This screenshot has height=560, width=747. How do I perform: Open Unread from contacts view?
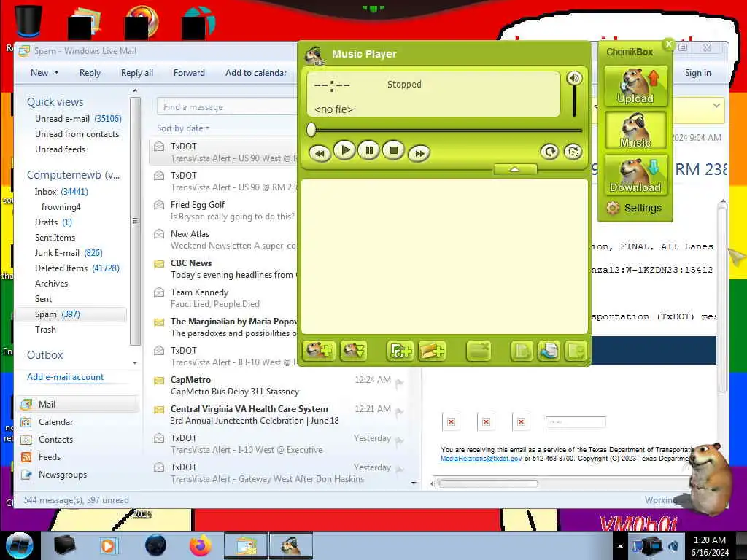pos(77,134)
